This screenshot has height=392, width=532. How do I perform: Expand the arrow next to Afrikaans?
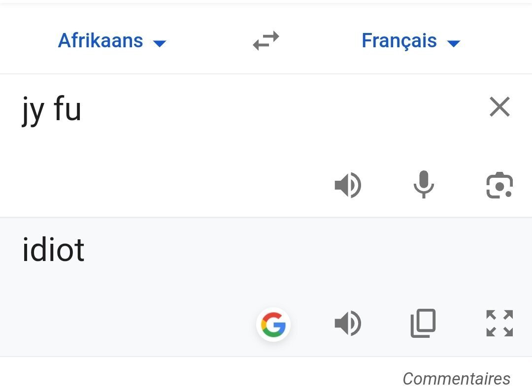160,43
